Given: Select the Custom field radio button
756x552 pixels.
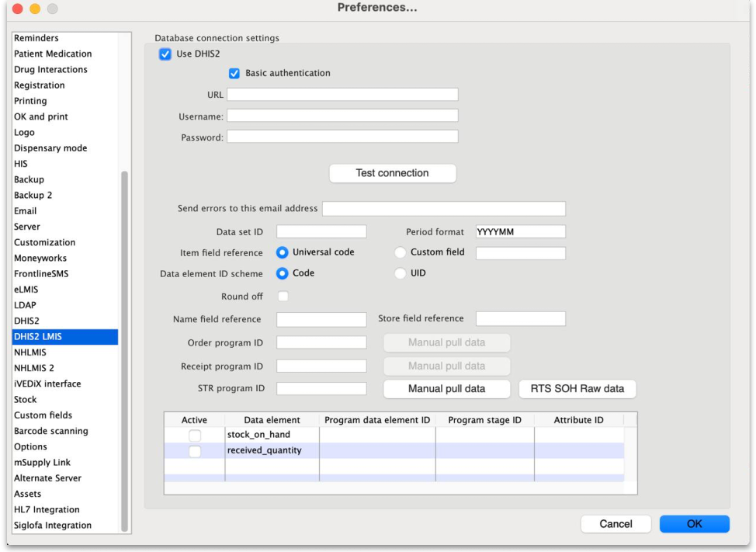Looking at the screenshot, I should (401, 252).
